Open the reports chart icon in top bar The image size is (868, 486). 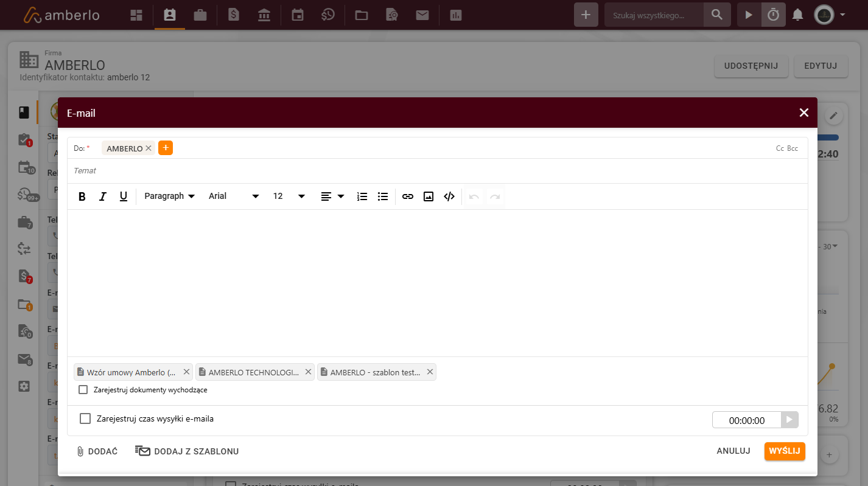(x=456, y=15)
